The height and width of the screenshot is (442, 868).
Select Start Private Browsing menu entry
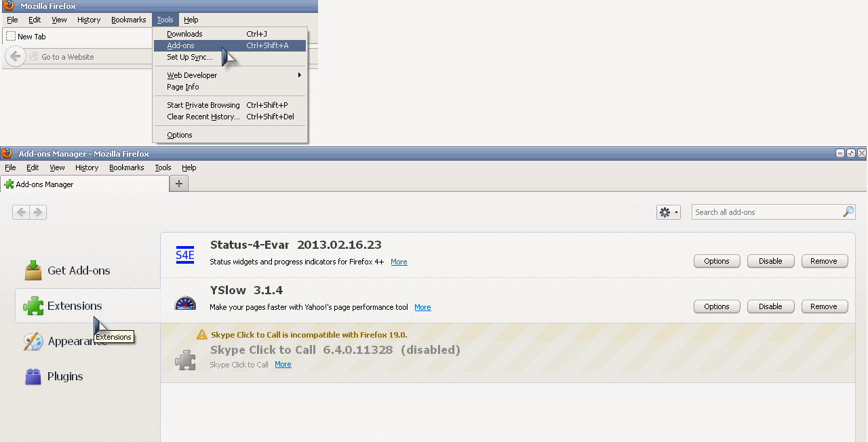click(x=230, y=105)
